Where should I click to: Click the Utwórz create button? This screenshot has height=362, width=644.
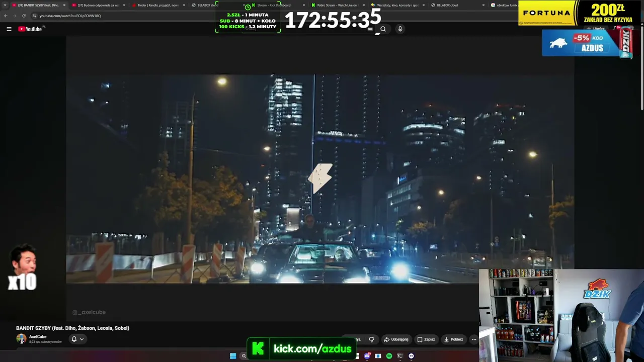tap(595, 29)
